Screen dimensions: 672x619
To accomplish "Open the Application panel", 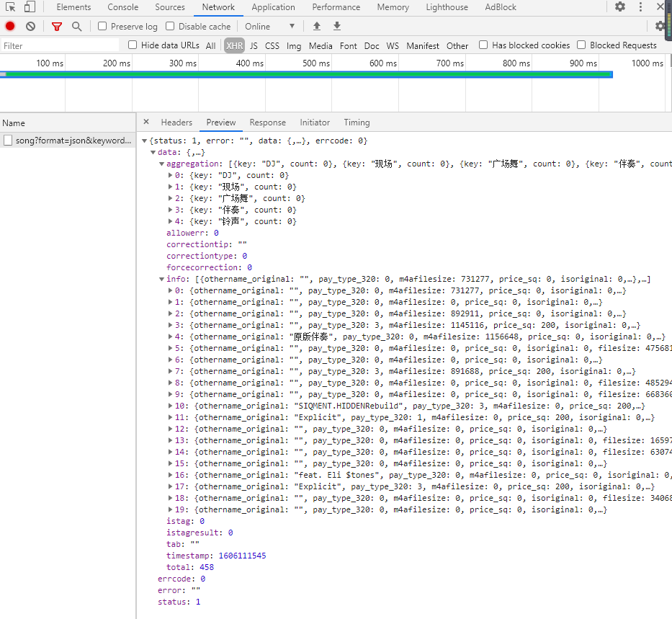I will pos(274,7).
